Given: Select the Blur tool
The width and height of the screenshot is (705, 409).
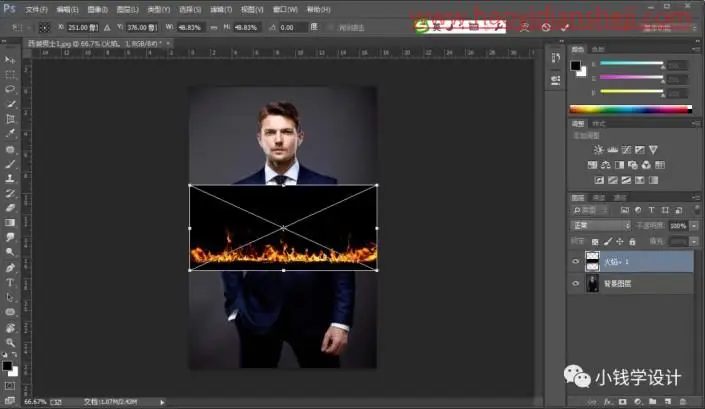Looking at the screenshot, I should [10, 237].
